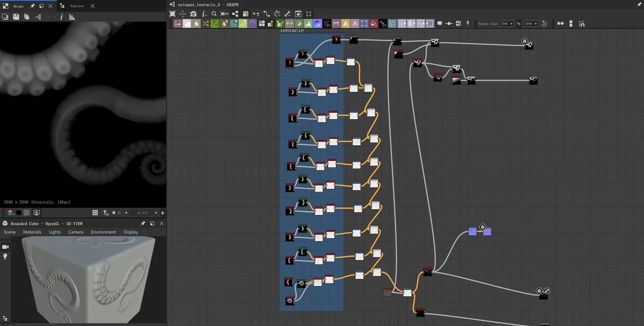Toggle the grid display in graph toolbar
The height and width of the screenshot is (326, 644).
tap(309, 14)
